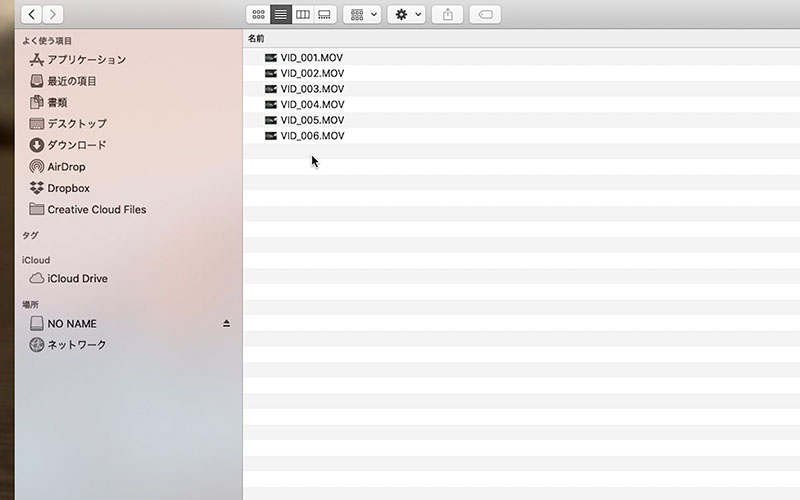Select the NO NAME drive
The width and height of the screenshot is (800, 500).
click(x=72, y=324)
